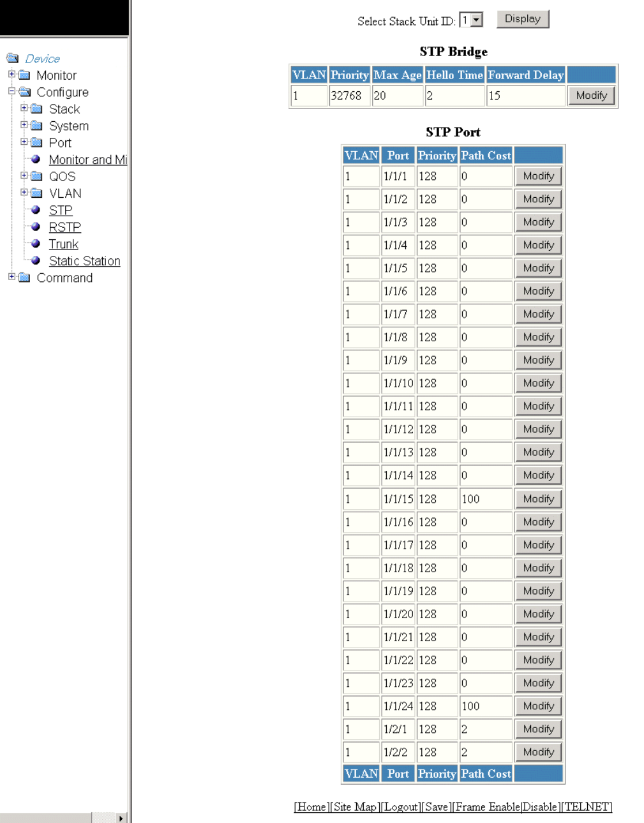Click the bullet icon beside RSTP

click(36, 226)
